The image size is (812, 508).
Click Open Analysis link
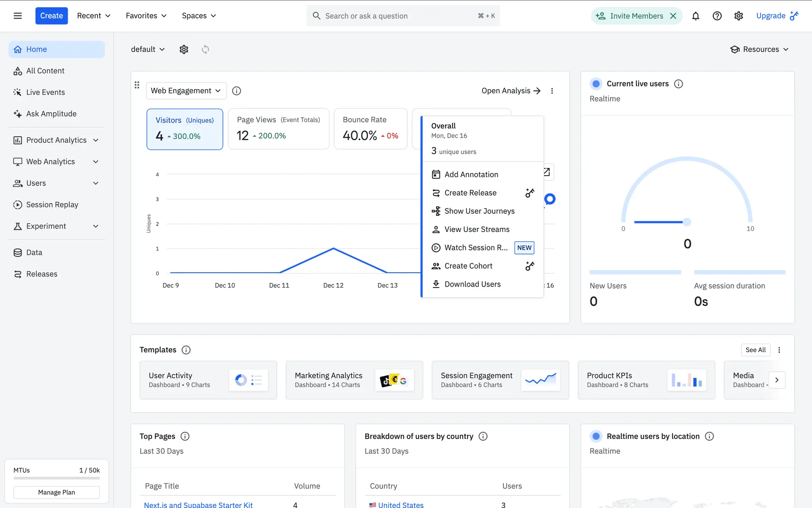click(511, 91)
